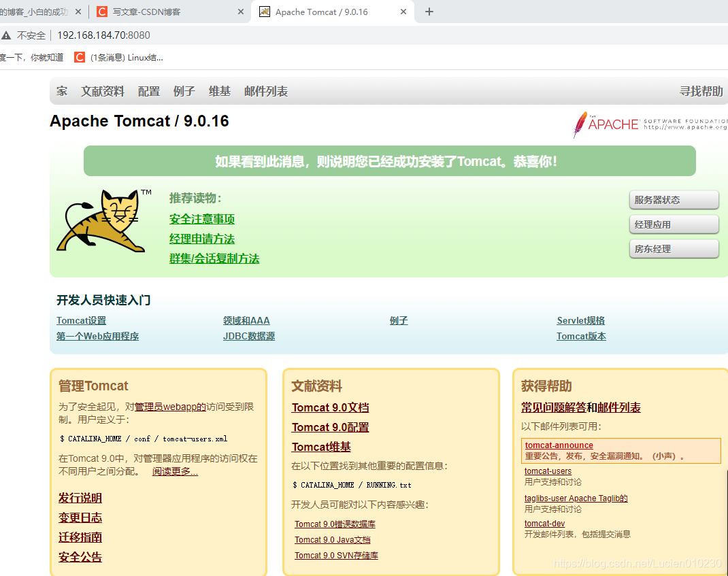Screen dimensions: 728x576
Task: Open the taglibs-user Apache Taglib link
Action: [x=576, y=498]
